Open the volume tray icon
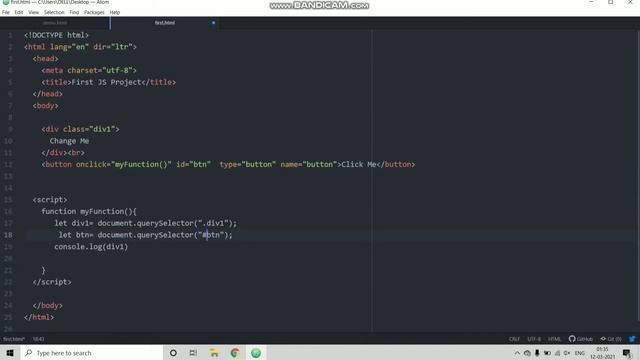The width and height of the screenshot is (640, 360). pos(567,353)
